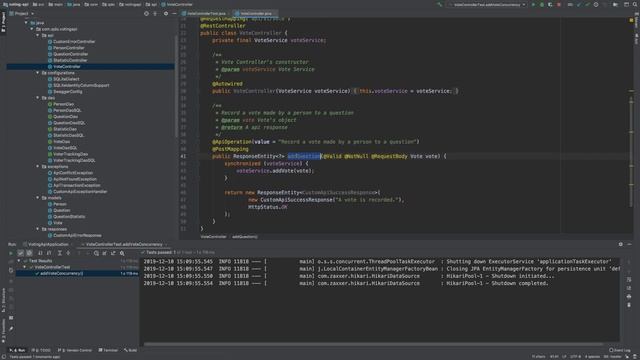This screenshot has height=360, width=640.
Task: Open Event Log from status bar
Action: point(620,350)
